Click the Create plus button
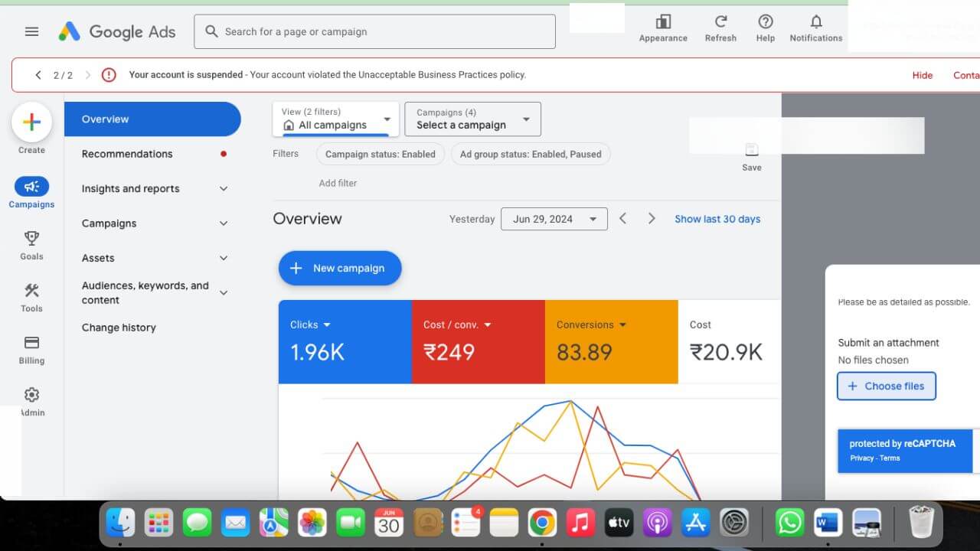Image resolution: width=980 pixels, height=551 pixels. pyautogui.click(x=31, y=122)
